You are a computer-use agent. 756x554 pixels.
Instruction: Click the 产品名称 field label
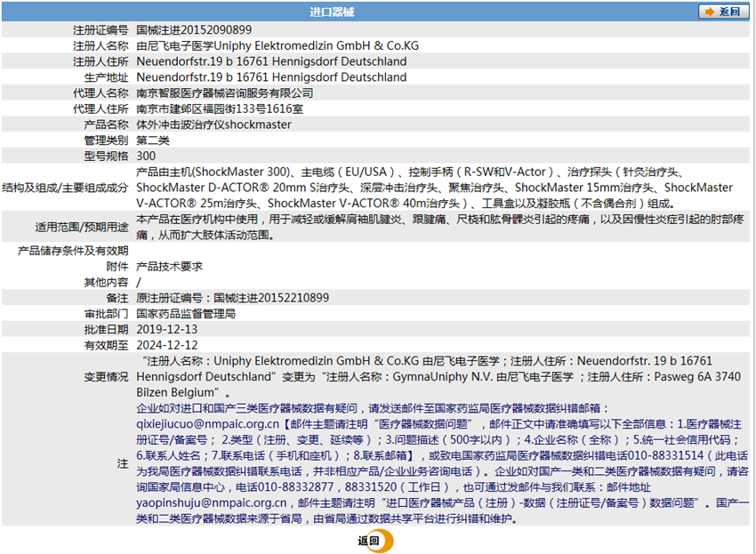pyautogui.click(x=106, y=124)
